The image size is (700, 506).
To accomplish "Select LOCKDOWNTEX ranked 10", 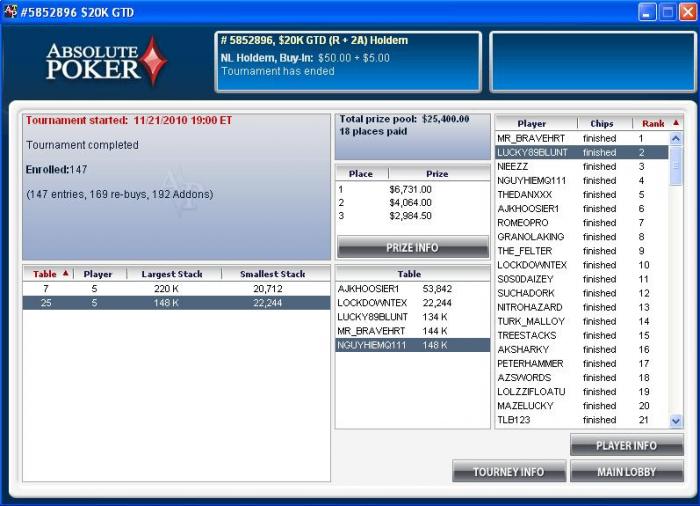I will tap(582, 265).
